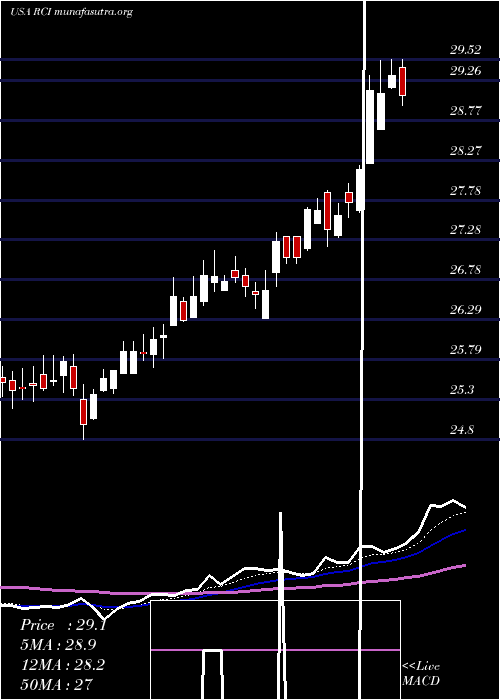Click the 12MA : 28.2 value
The width and height of the screenshot is (500, 700).
[x=62, y=665]
